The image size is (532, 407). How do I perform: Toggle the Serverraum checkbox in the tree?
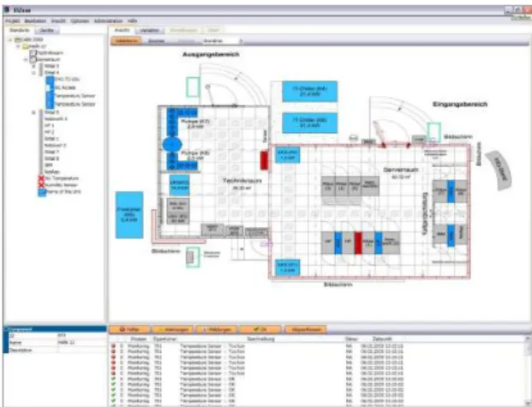pyautogui.click(x=33, y=59)
